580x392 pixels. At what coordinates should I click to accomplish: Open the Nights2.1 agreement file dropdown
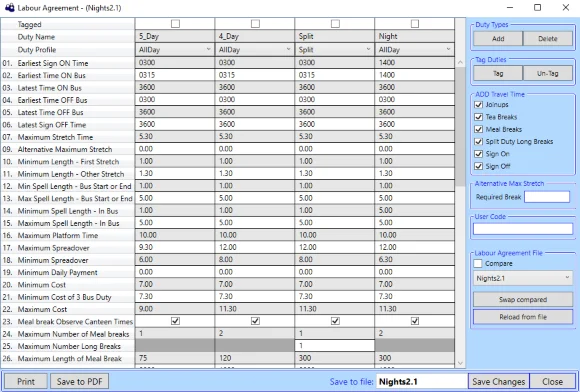pyautogui.click(x=523, y=278)
